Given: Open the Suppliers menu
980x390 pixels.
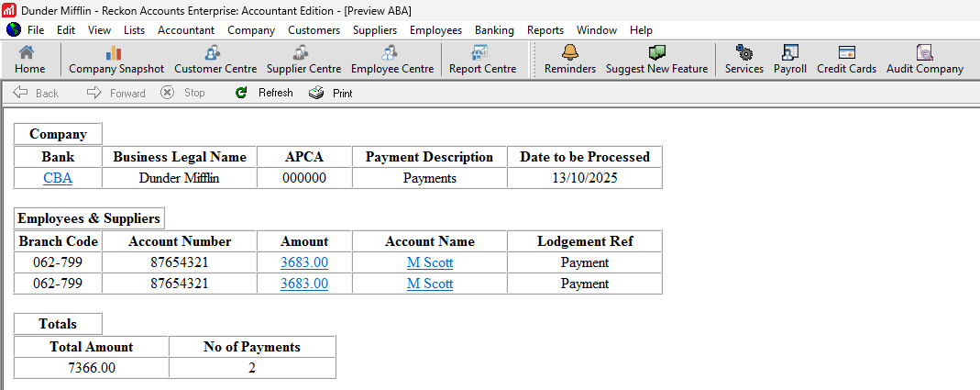Looking at the screenshot, I should (374, 30).
